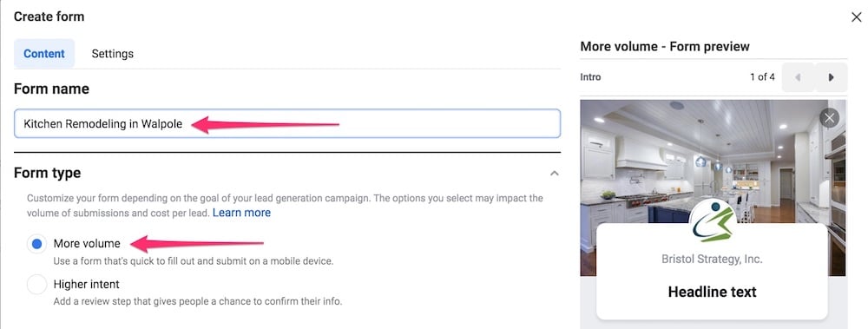This screenshot has height=329, width=868.
Task: Switch to the Settings tab
Action: (x=112, y=54)
